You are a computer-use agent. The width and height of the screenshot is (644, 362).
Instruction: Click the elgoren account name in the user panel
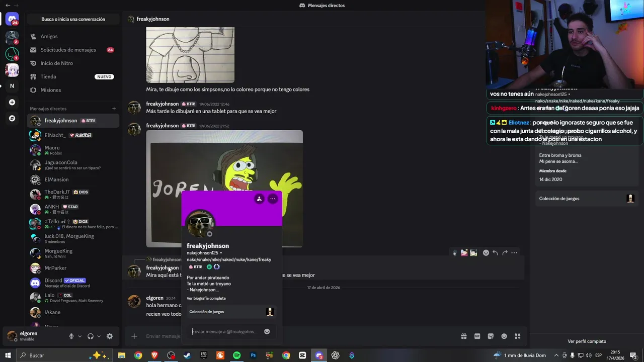pyautogui.click(x=29, y=333)
